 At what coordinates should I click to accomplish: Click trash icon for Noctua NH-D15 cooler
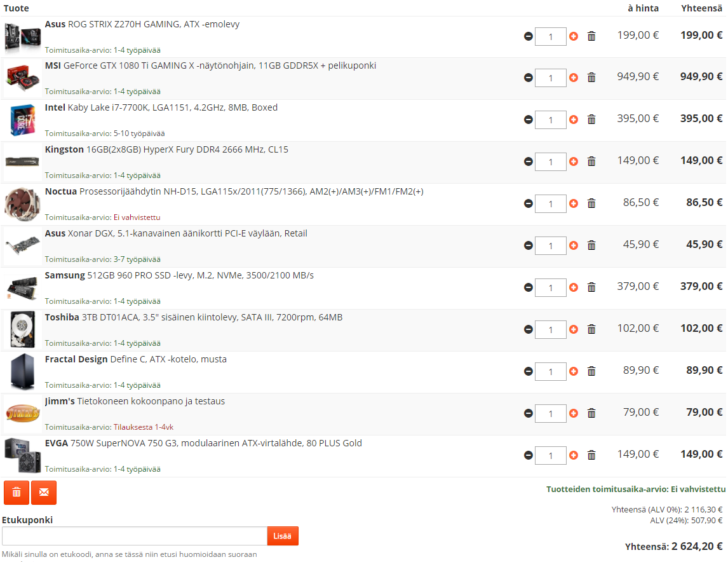click(591, 203)
